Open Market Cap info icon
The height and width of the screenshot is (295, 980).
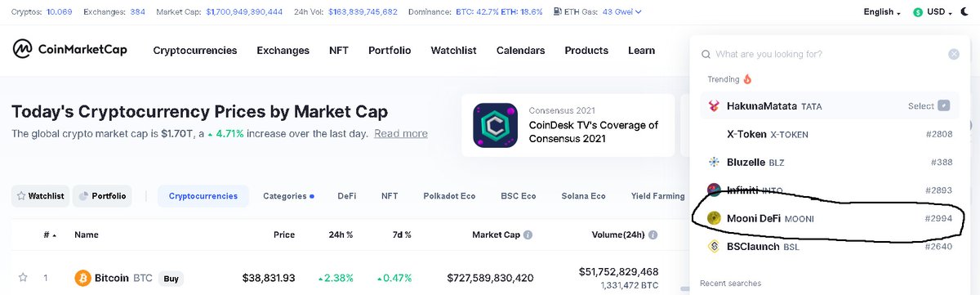(x=528, y=235)
